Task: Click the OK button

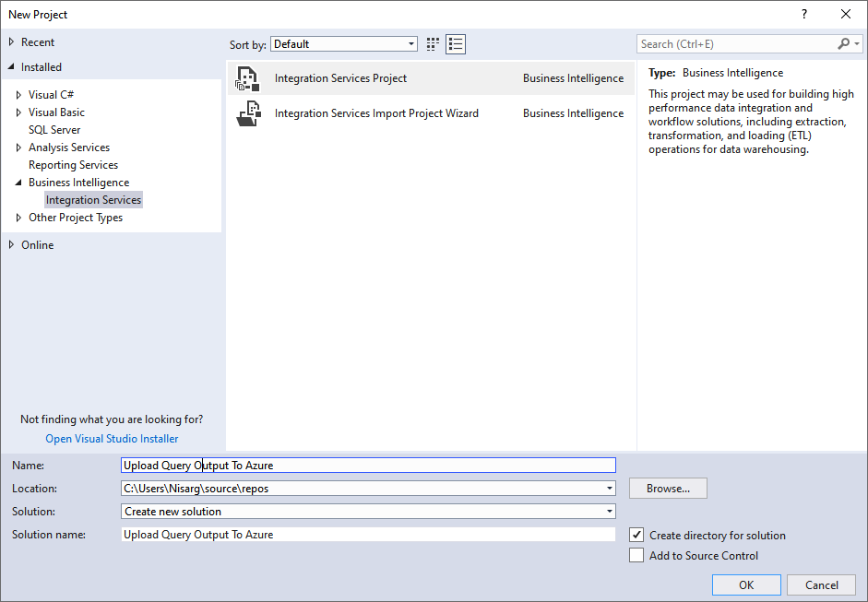Action: click(x=746, y=585)
